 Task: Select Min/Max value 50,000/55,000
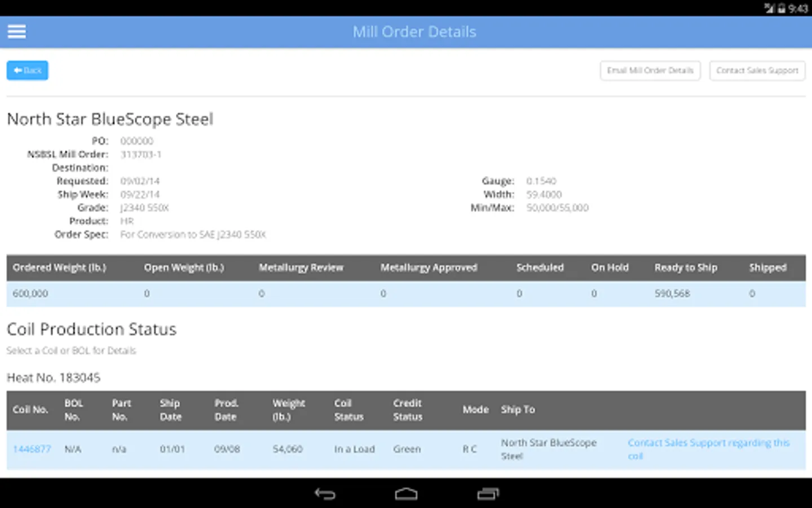(x=557, y=208)
